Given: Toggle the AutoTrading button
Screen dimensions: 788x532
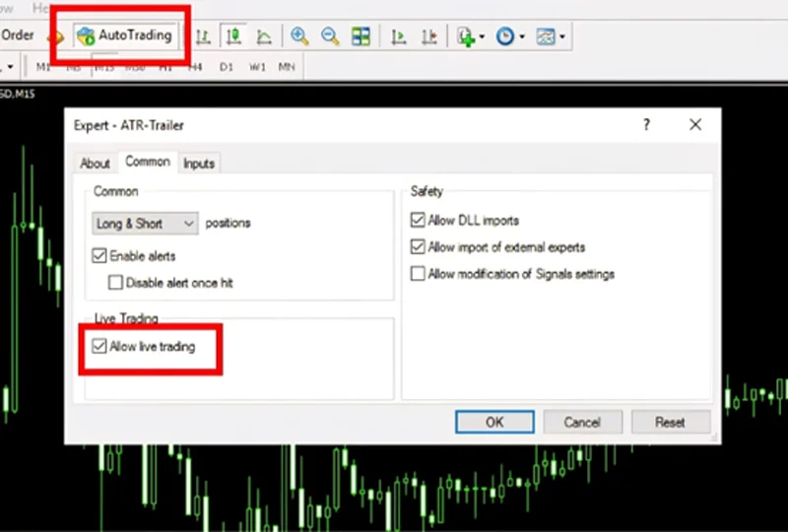Looking at the screenshot, I should click(125, 35).
